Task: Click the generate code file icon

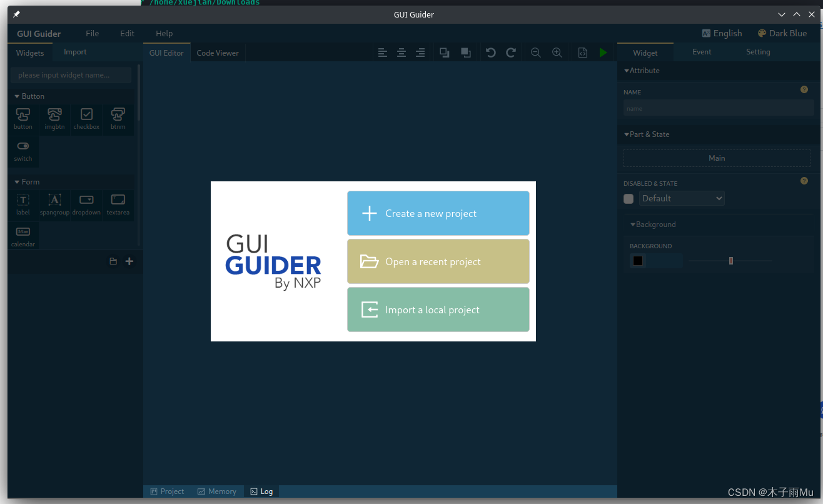Action: [583, 53]
